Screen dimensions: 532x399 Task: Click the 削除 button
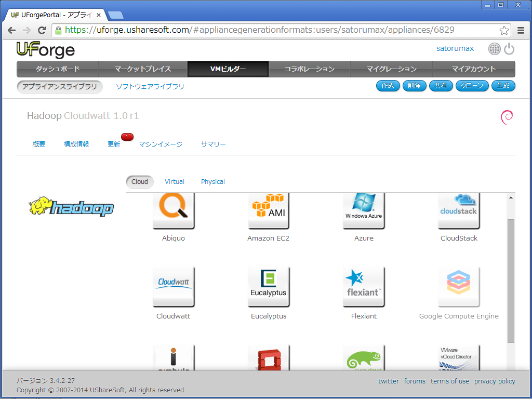(x=414, y=86)
